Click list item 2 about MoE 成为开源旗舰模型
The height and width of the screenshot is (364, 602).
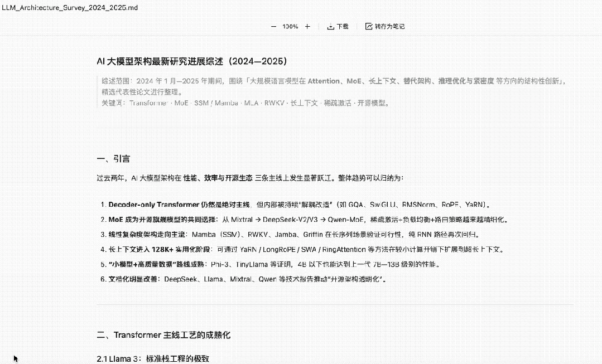pos(305,220)
